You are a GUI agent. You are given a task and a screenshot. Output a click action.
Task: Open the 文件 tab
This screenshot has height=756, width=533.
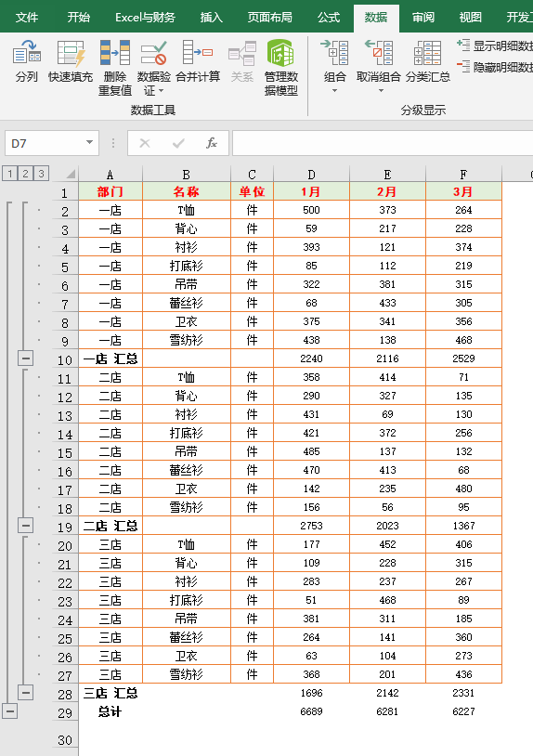point(27,18)
